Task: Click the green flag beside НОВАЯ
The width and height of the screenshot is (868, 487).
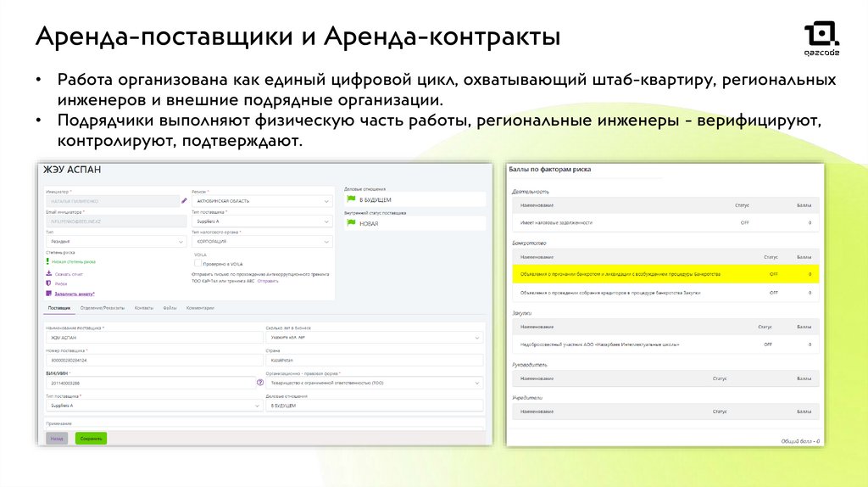Action: [351, 223]
